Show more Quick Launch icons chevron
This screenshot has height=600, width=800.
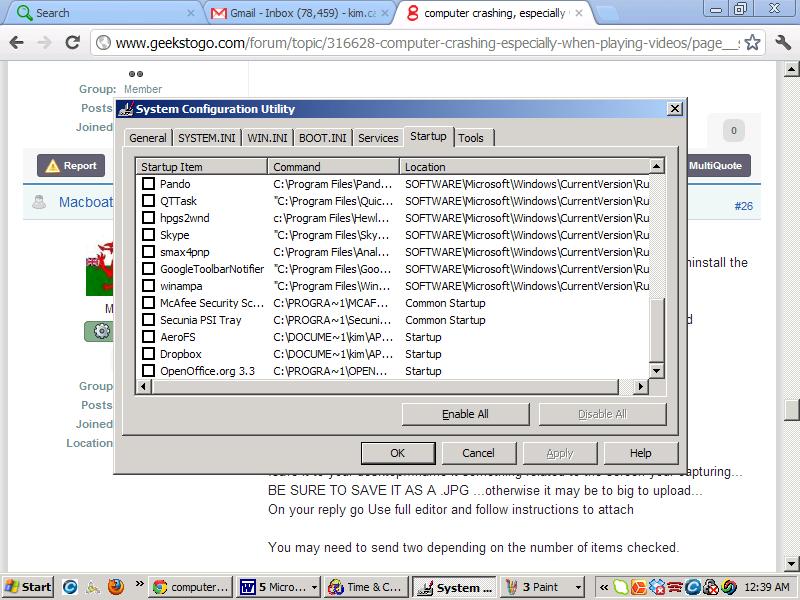click(x=139, y=583)
